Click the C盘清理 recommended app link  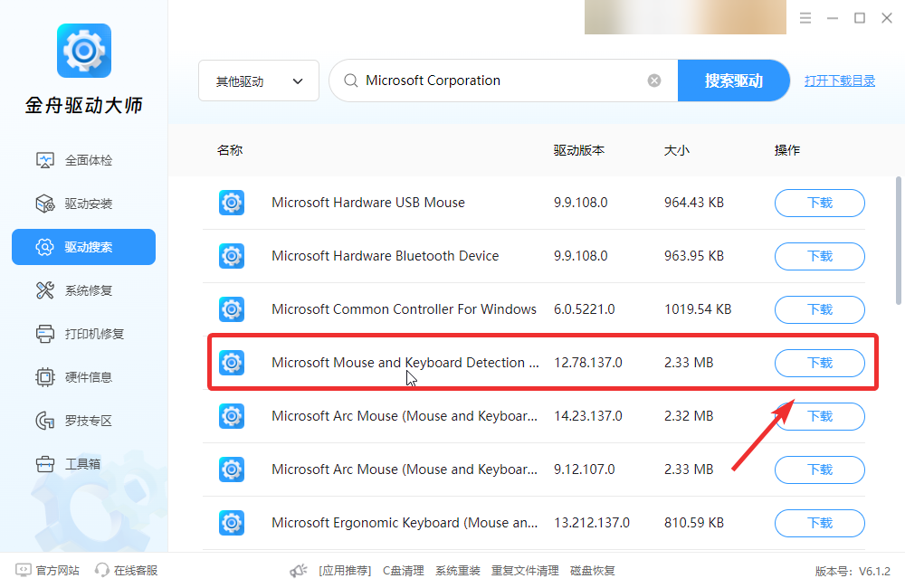click(x=404, y=571)
